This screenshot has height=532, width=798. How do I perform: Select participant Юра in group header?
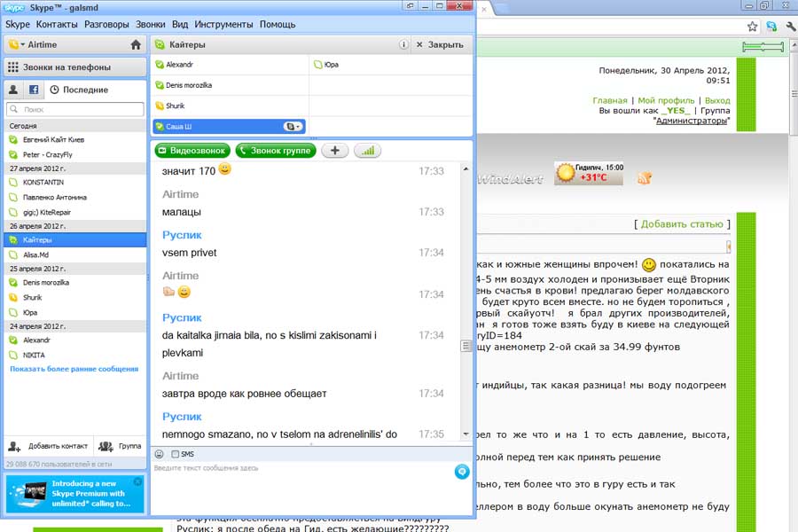pyautogui.click(x=391, y=65)
